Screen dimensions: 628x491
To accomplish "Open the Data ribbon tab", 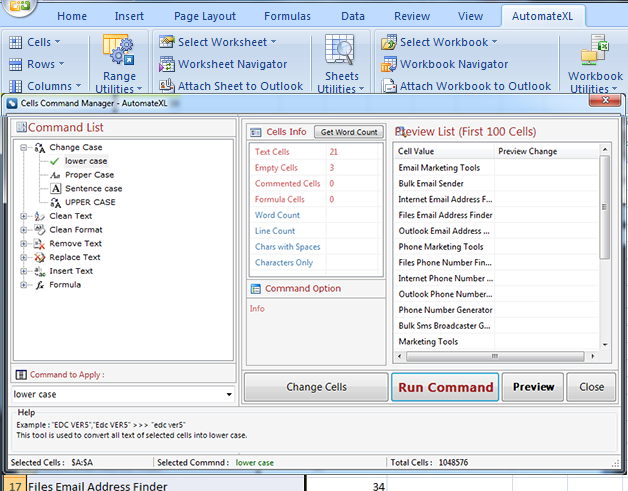I will click(353, 16).
